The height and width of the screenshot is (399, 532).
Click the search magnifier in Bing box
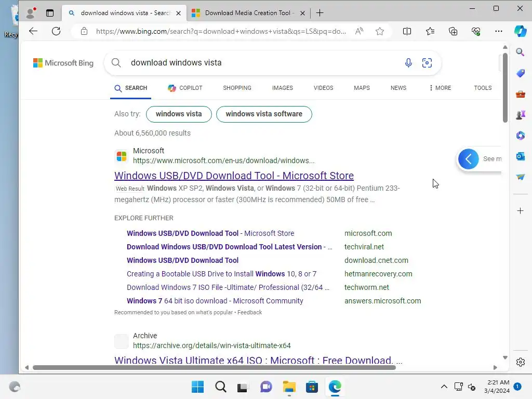(116, 63)
